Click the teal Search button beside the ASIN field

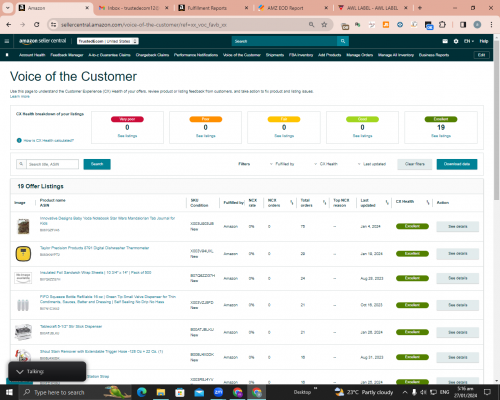tap(97, 164)
